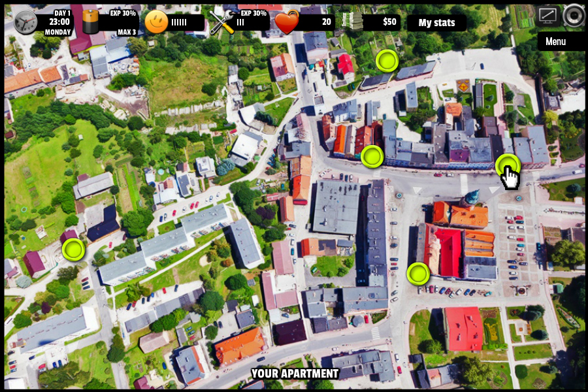The height and width of the screenshot is (392, 588).
Task: Select the green marker nearest the My stats button
Action: [387, 61]
